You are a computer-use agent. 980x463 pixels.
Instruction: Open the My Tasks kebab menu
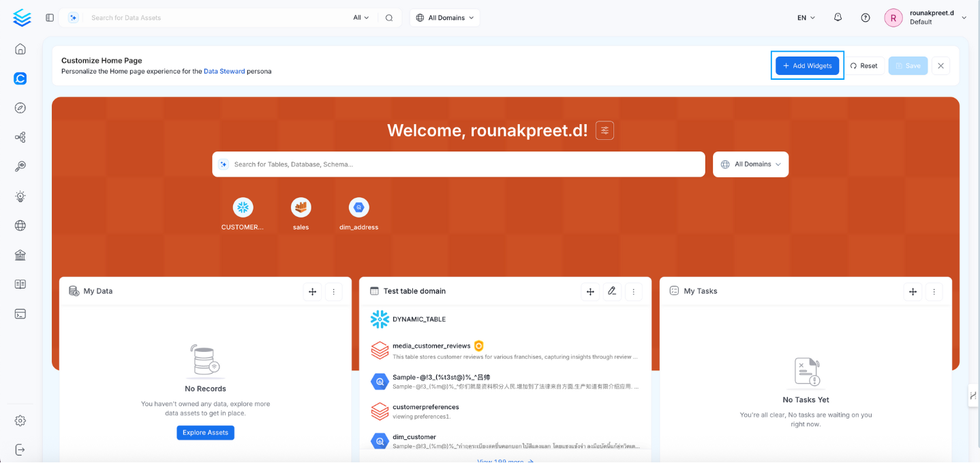click(934, 291)
